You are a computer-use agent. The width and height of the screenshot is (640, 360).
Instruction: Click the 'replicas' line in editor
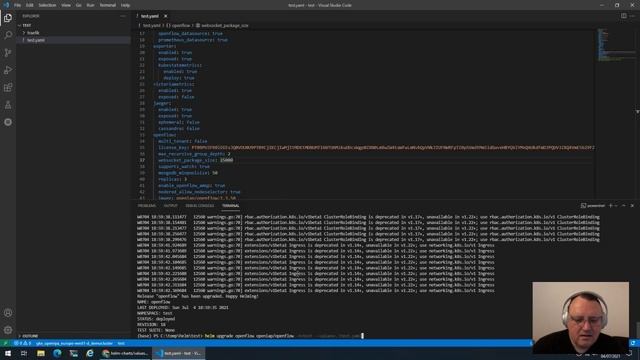[172, 179]
